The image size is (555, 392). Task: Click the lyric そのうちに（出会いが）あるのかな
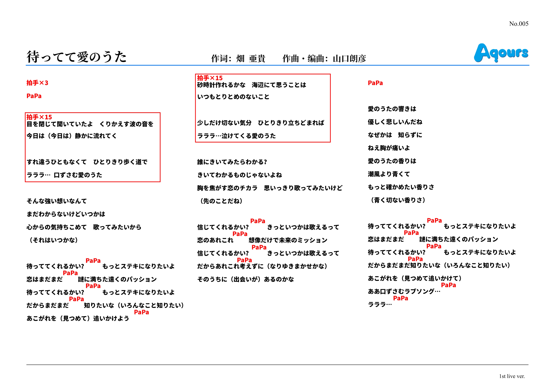(x=245, y=279)
